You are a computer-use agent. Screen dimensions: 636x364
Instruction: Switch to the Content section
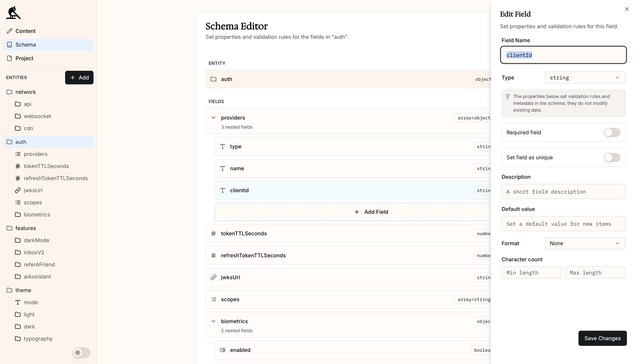(26, 31)
